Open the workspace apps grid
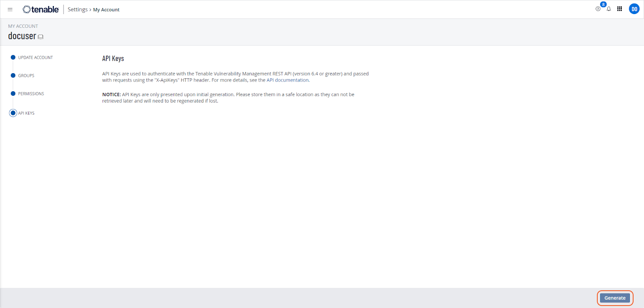644x308 pixels. (619, 9)
